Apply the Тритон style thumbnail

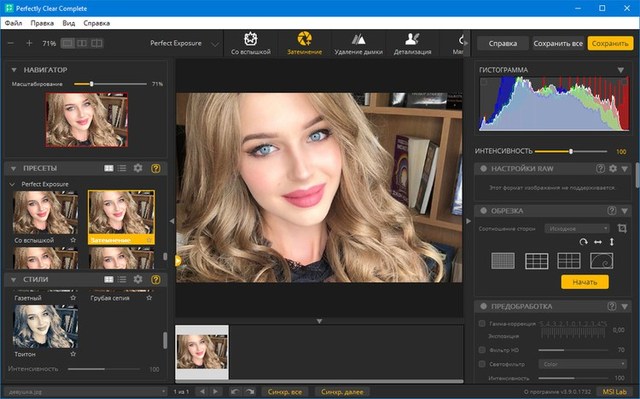45,327
